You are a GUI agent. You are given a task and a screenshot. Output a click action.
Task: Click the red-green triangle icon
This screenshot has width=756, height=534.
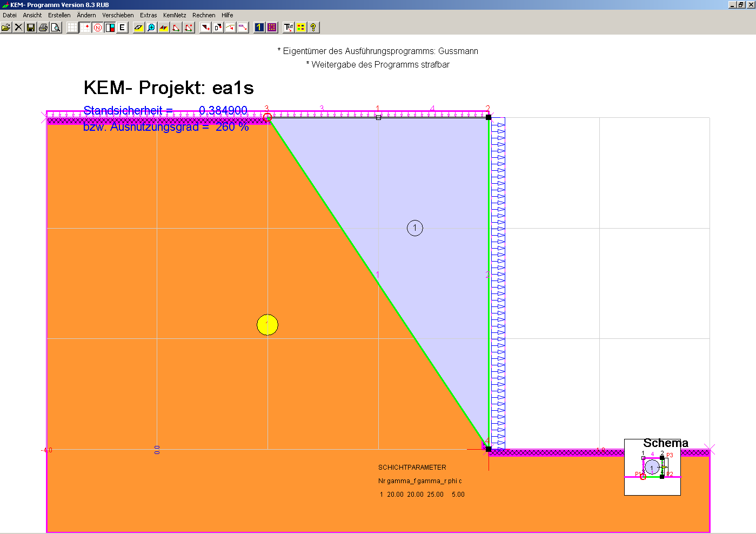click(176, 27)
